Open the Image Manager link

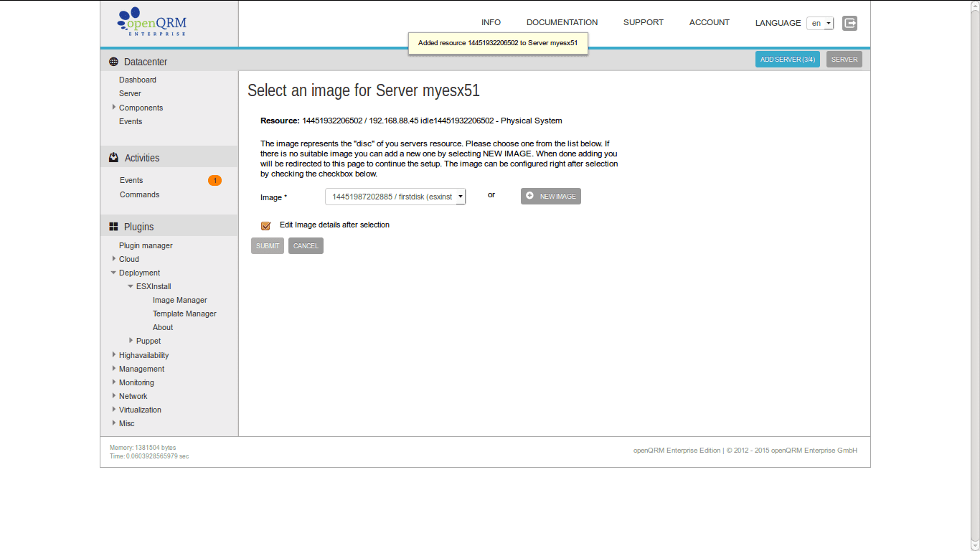(x=180, y=300)
